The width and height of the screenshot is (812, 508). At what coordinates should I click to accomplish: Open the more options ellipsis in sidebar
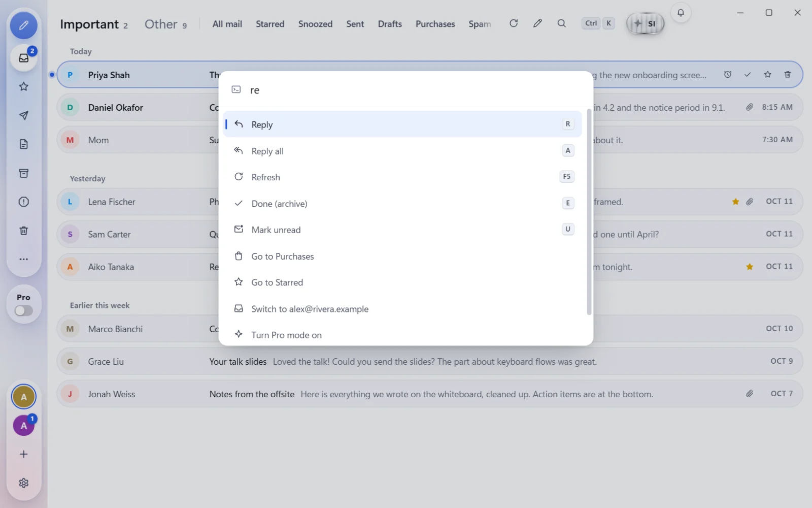24,259
